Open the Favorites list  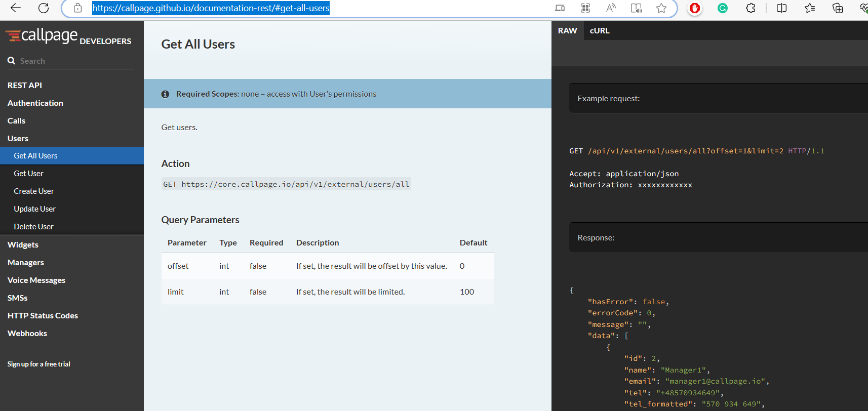(810, 8)
